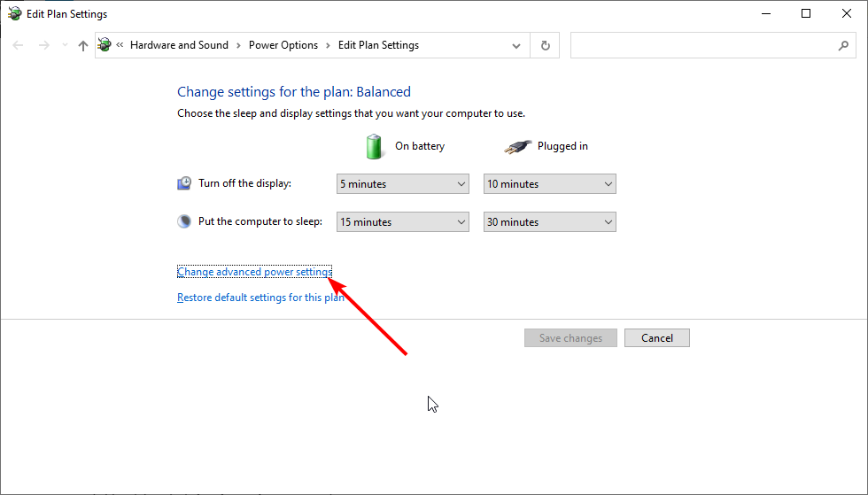Click the Cancel button

click(657, 337)
